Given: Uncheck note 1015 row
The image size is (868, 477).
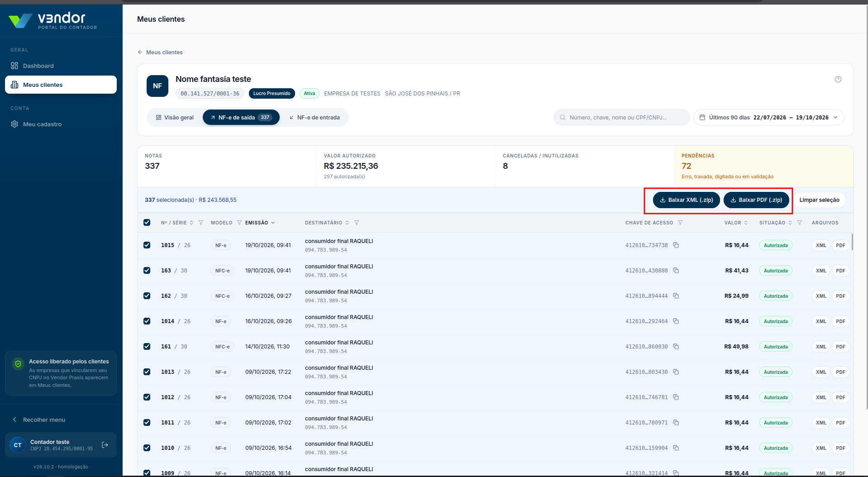Looking at the screenshot, I should [147, 245].
